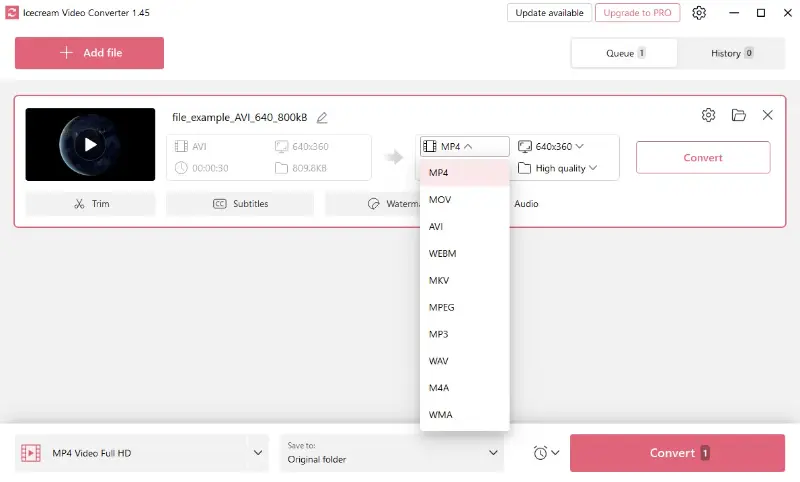The width and height of the screenshot is (800, 482).
Task: Open the Trim scissors tool
Action: click(x=90, y=204)
